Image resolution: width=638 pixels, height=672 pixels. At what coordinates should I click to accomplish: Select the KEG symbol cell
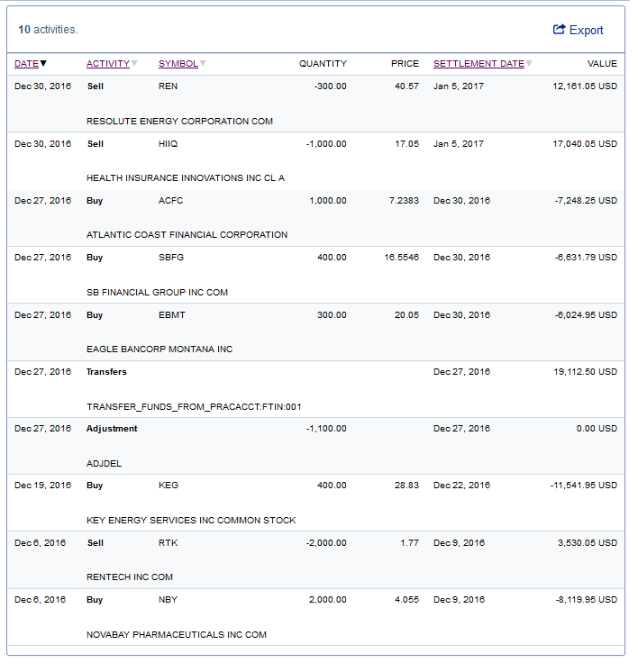(169, 486)
